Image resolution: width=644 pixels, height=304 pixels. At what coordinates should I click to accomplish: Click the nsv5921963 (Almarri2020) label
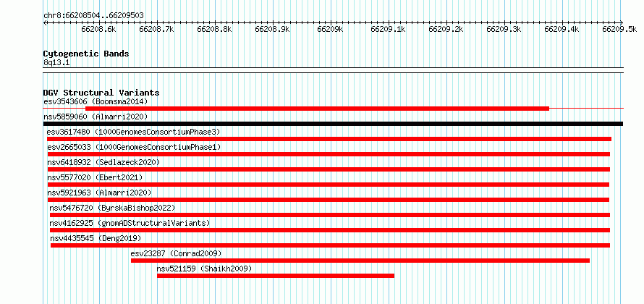[x=99, y=193]
